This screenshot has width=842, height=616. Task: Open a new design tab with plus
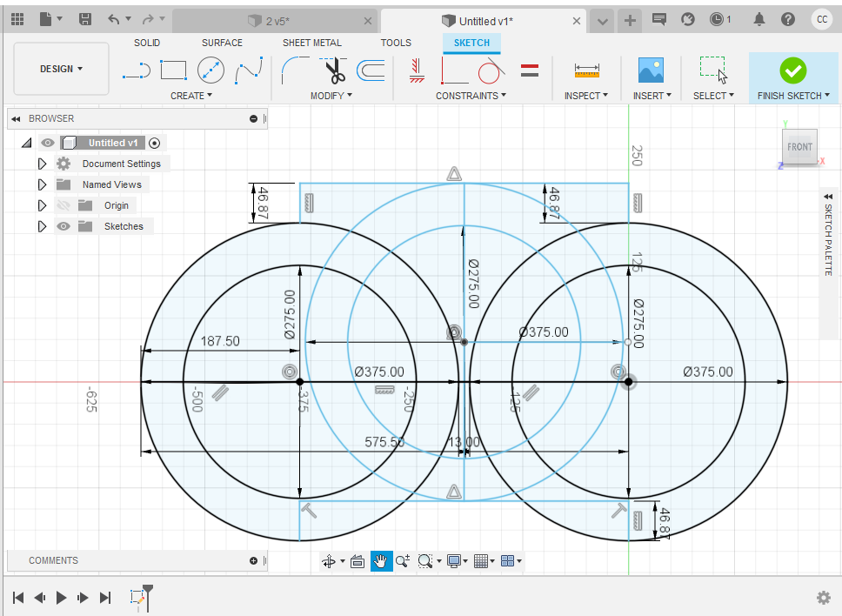(630, 21)
